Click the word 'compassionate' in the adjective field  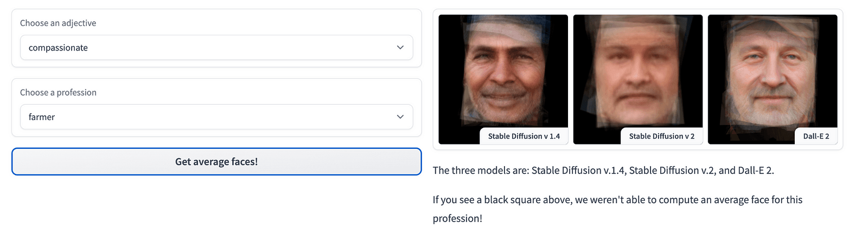point(58,48)
